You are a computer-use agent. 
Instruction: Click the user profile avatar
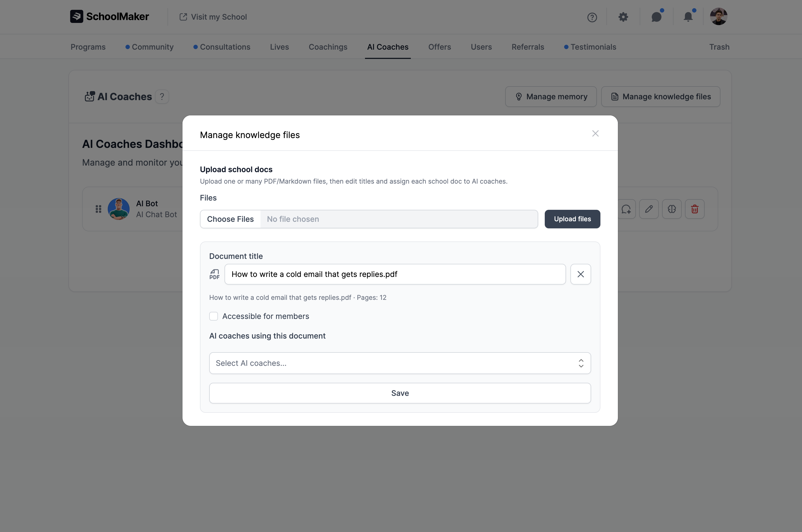pos(718,16)
